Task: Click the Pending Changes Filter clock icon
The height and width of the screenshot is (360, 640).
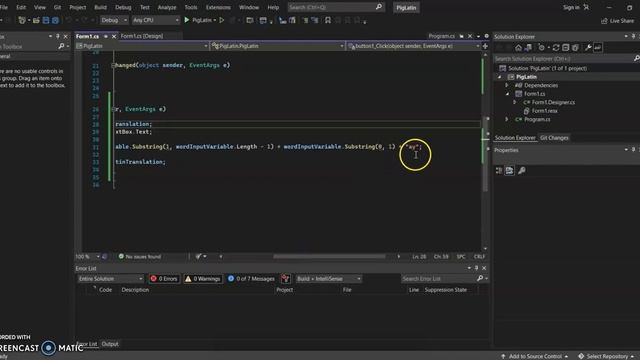Action: tap(542, 48)
